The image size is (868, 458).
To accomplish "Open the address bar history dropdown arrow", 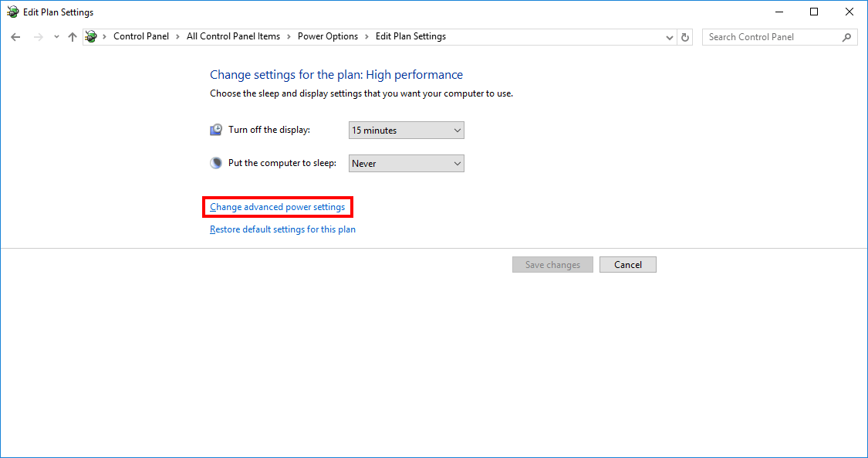I will click(x=669, y=36).
